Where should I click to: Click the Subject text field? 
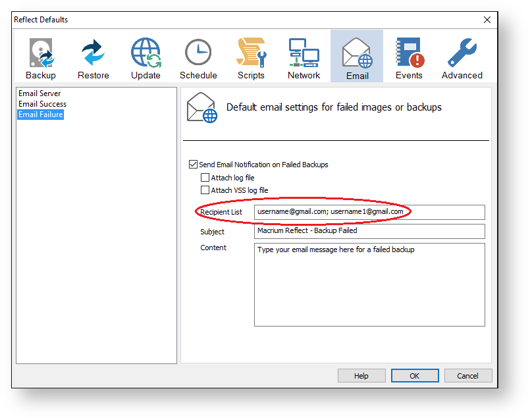[369, 232]
